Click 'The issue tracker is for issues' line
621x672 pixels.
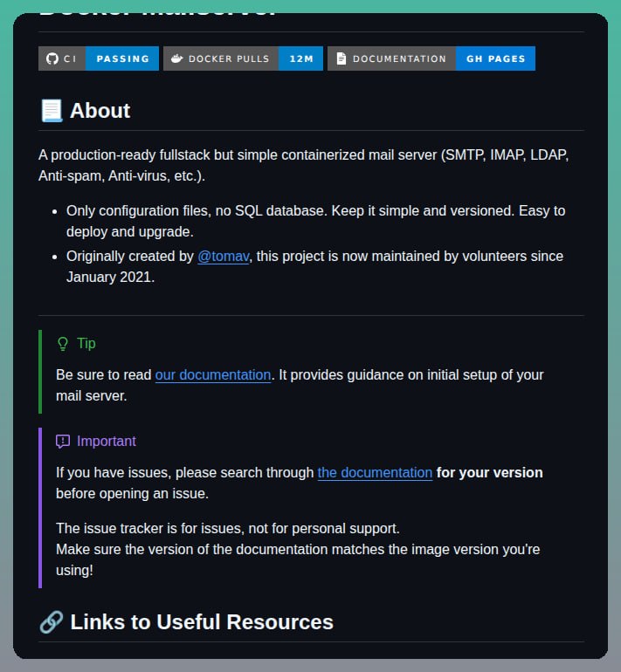(x=228, y=528)
